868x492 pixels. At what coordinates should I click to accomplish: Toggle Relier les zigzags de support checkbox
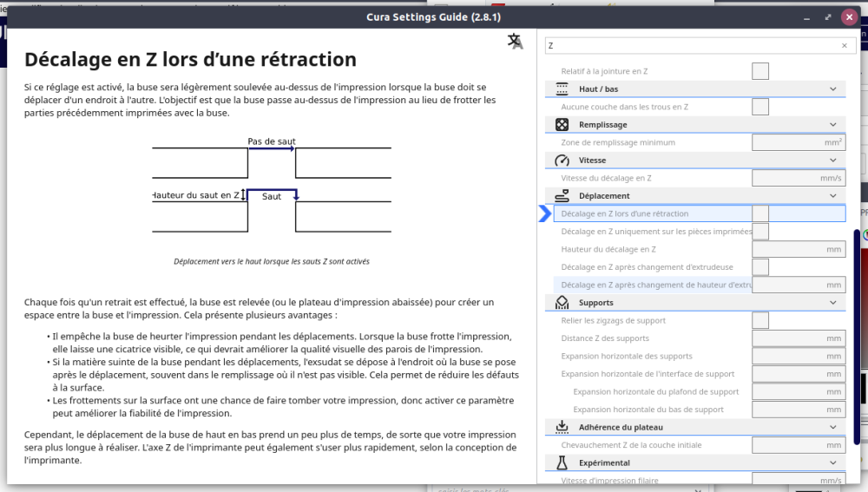[x=760, y=320]
